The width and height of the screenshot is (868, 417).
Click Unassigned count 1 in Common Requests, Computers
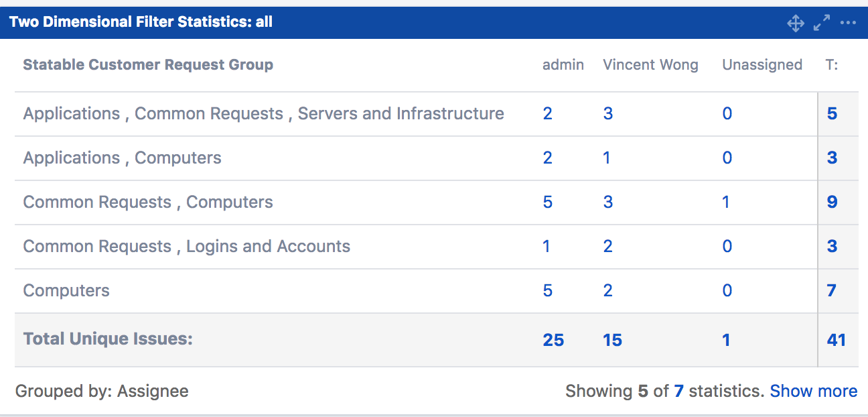click(x=726, y=202)
